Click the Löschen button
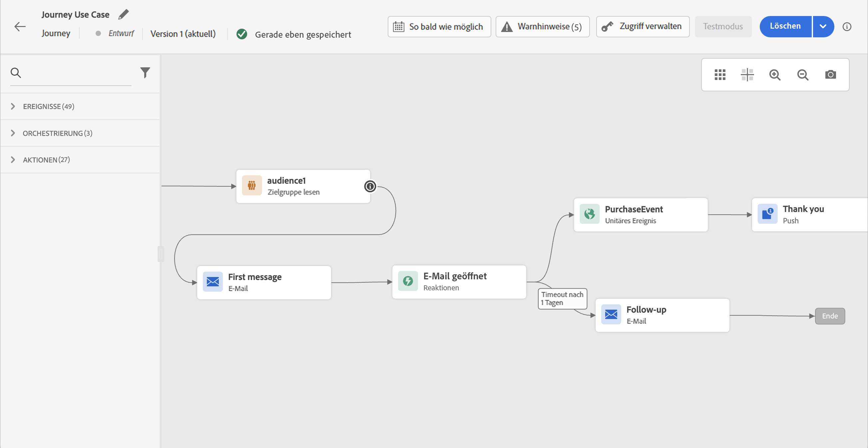The width and height of the screenshot is (868, 448). 785,27
